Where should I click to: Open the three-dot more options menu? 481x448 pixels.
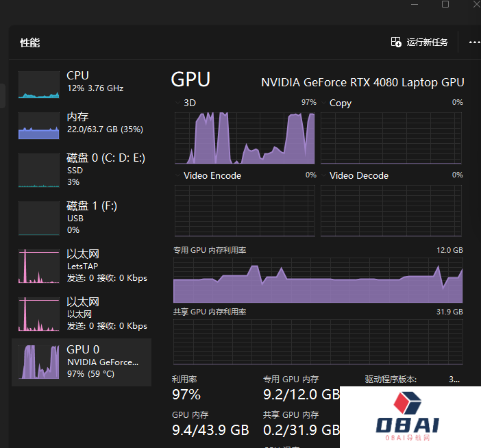[x=474, y=42]
